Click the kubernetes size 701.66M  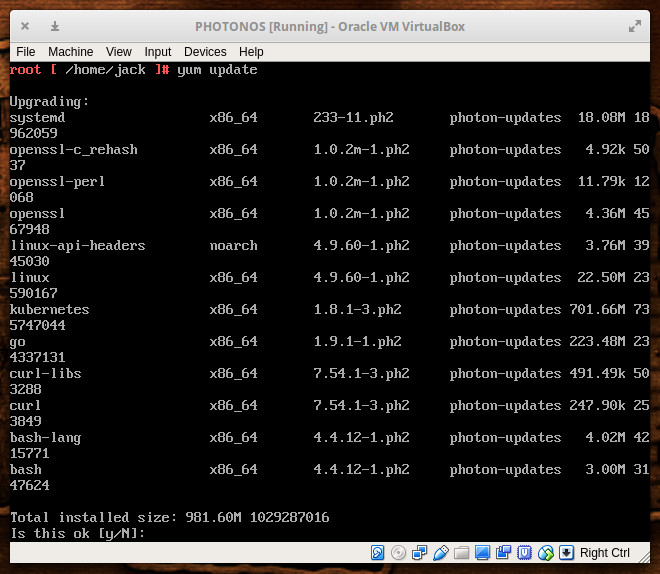click(597, 310)
